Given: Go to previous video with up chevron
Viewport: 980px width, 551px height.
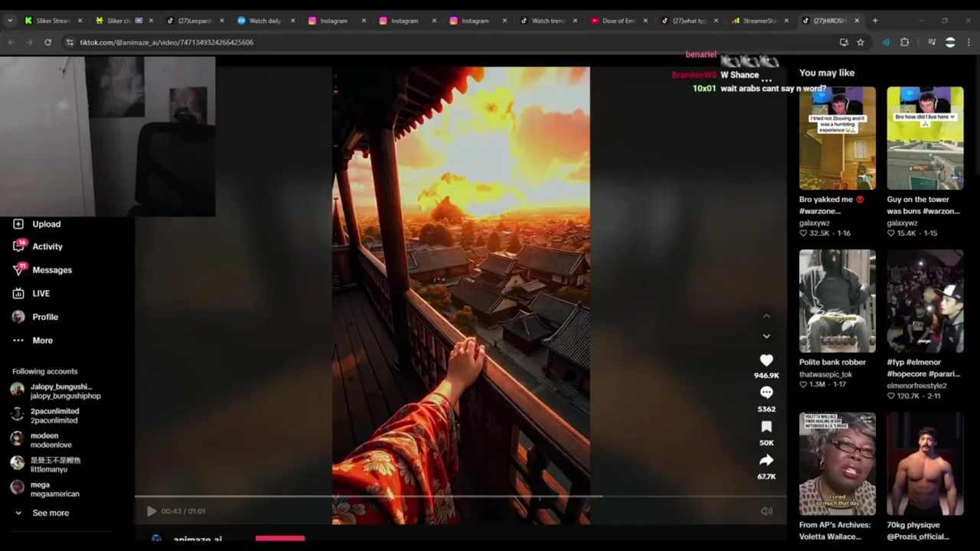Looking at the screenshot, I should pyautogui.click(x=766, y=316).
